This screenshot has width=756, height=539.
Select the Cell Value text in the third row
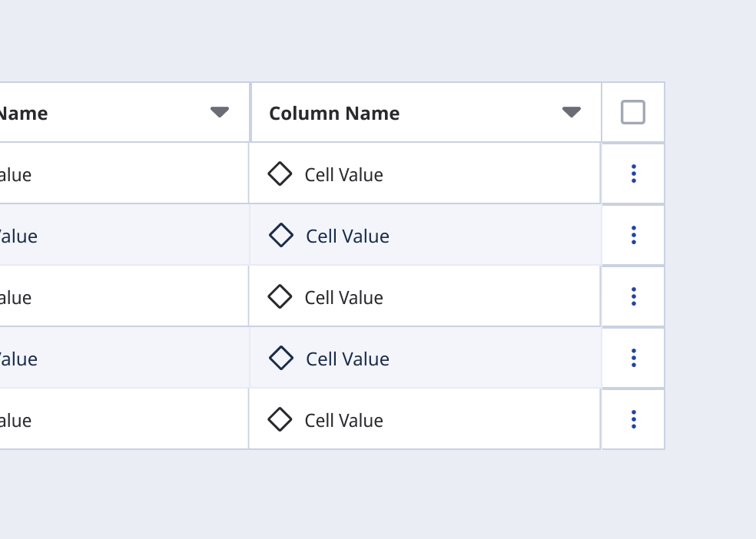343,298
